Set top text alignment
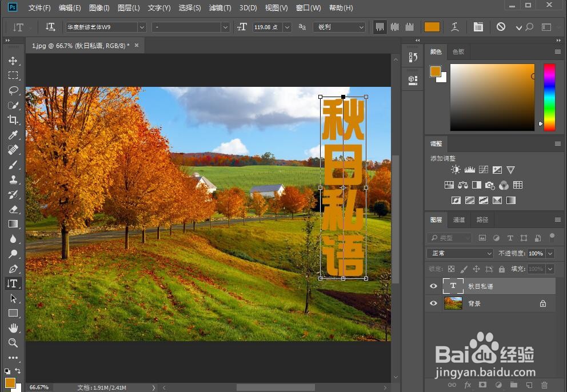Viewport: 567px width, 392px height. point(380,27)
